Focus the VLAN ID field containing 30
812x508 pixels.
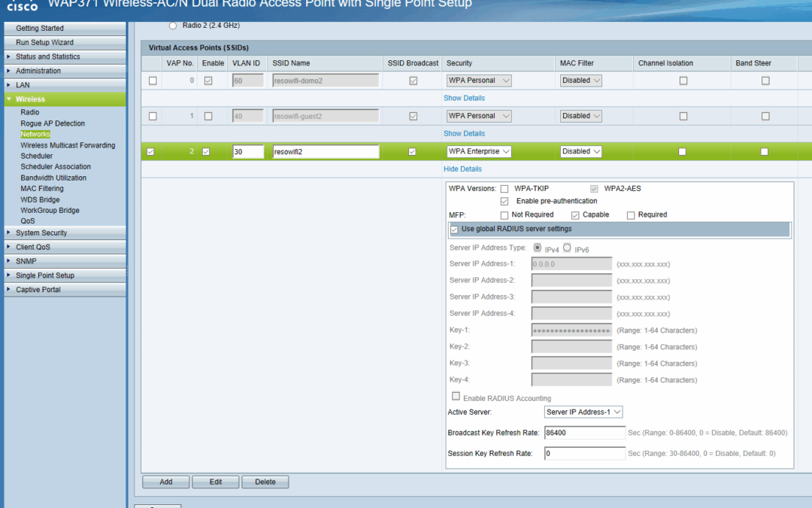click(248, 152)
